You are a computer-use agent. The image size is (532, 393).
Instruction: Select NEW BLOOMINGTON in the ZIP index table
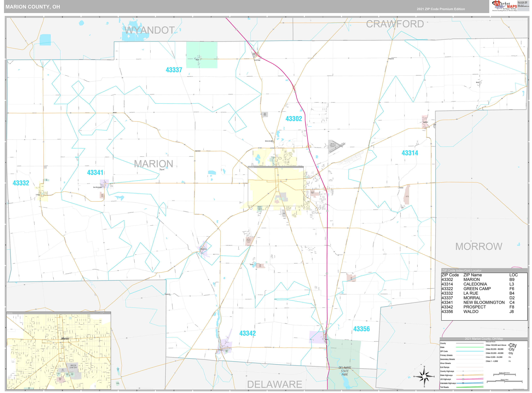point(484,302)
